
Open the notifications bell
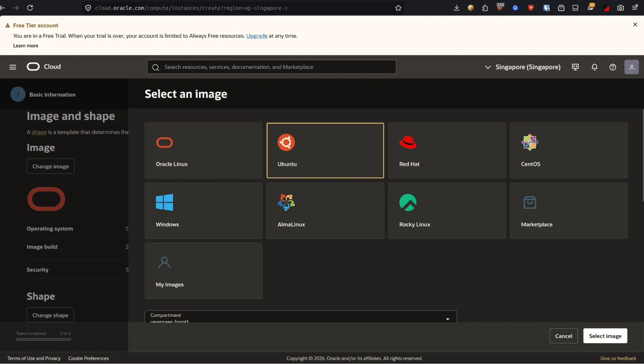(x=595, y=67)
